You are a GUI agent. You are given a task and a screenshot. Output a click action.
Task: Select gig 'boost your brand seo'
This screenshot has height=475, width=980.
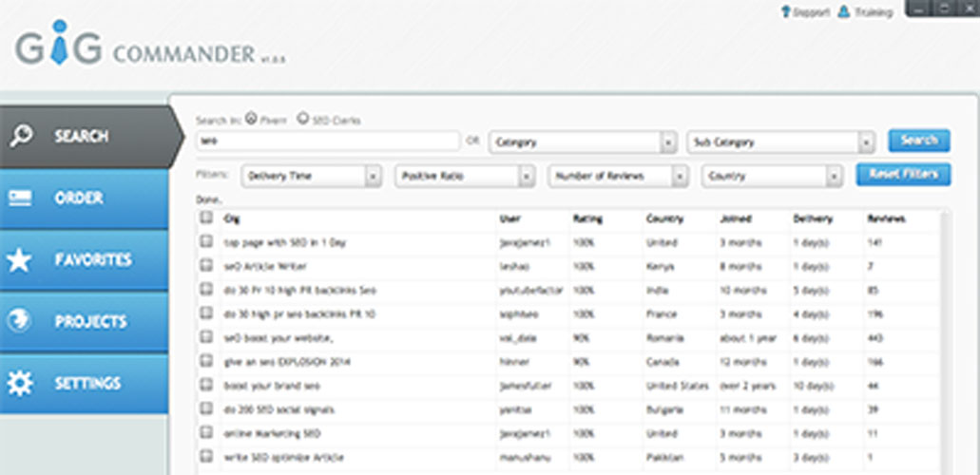point(272,386)
